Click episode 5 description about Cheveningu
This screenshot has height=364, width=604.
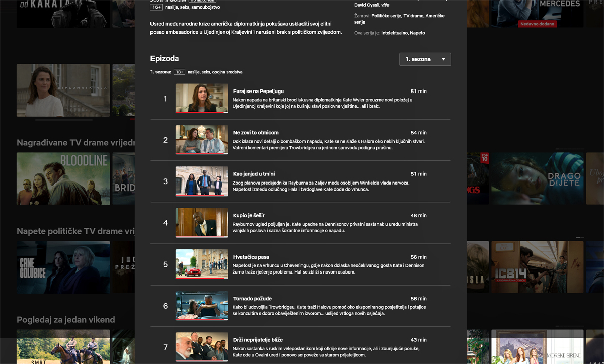[328, 268]
